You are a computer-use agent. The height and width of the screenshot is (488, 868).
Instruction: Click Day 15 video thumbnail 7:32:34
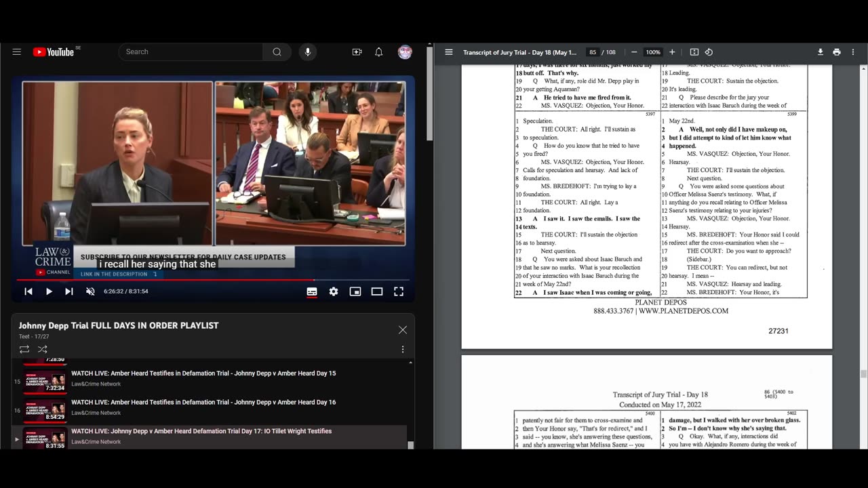[x=45, y=382]
